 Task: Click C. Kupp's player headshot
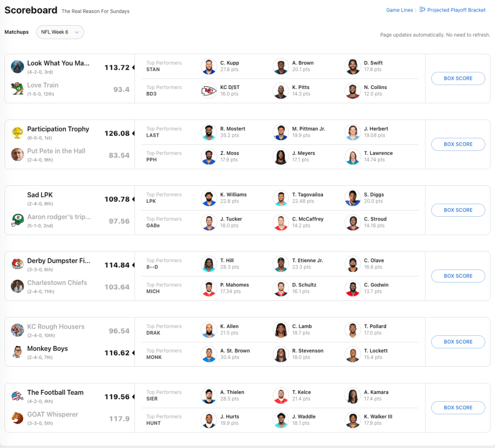click(209, 66)
